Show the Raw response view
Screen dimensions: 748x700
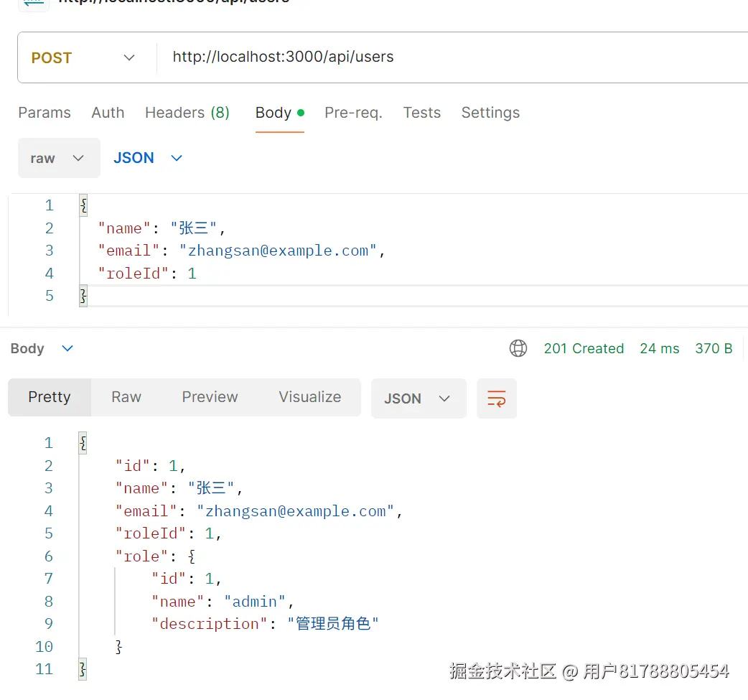click(126, 397)
